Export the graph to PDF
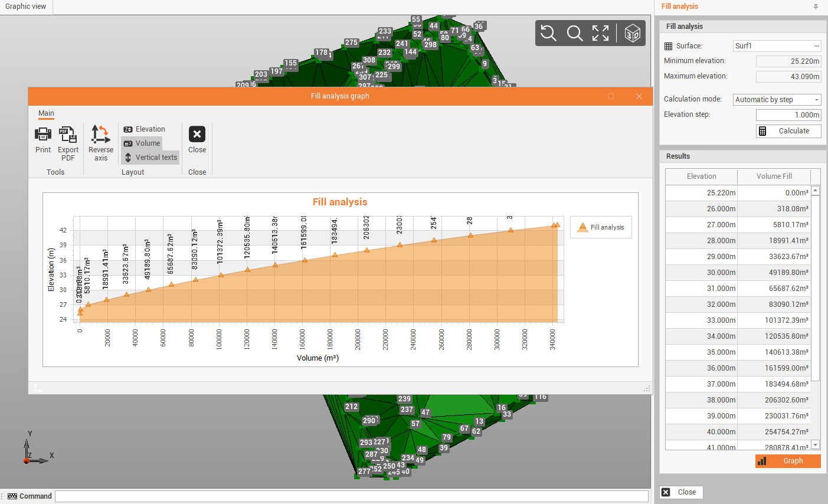 tap(68, 135)
